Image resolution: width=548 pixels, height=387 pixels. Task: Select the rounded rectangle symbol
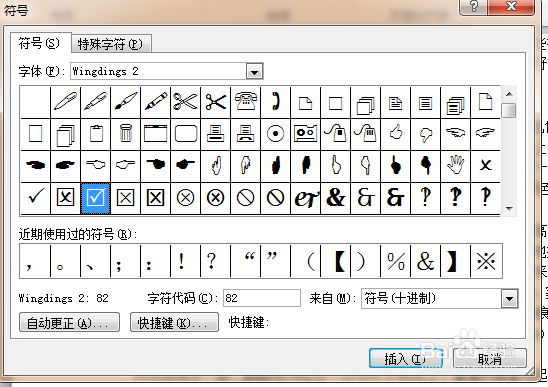pos(186,134)
